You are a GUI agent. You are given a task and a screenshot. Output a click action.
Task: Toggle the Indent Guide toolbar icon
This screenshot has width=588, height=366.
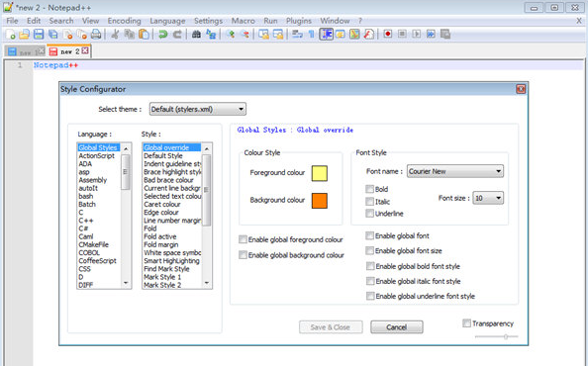(327, 35)
